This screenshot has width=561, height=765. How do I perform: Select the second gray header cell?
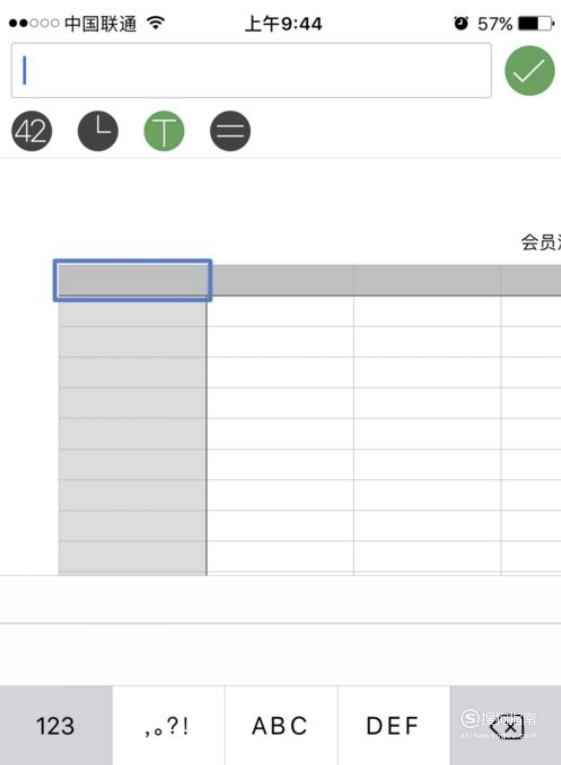point(282,280)
